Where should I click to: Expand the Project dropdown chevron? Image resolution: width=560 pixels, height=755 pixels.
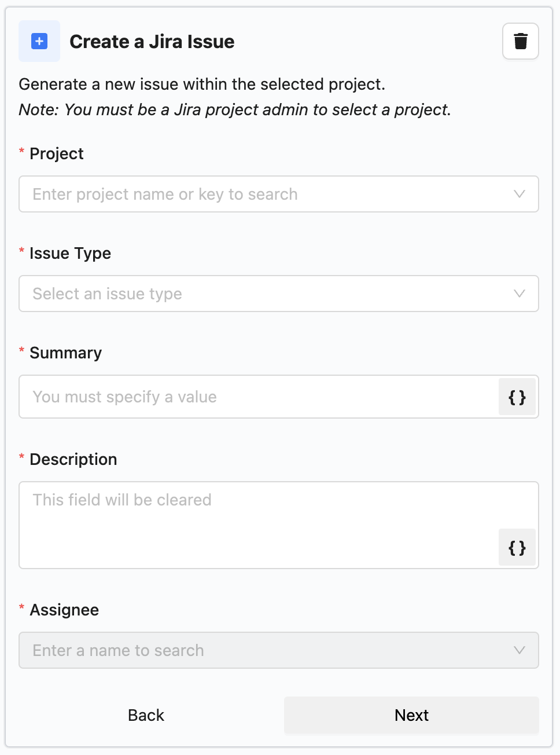click(x=520, y=194)
